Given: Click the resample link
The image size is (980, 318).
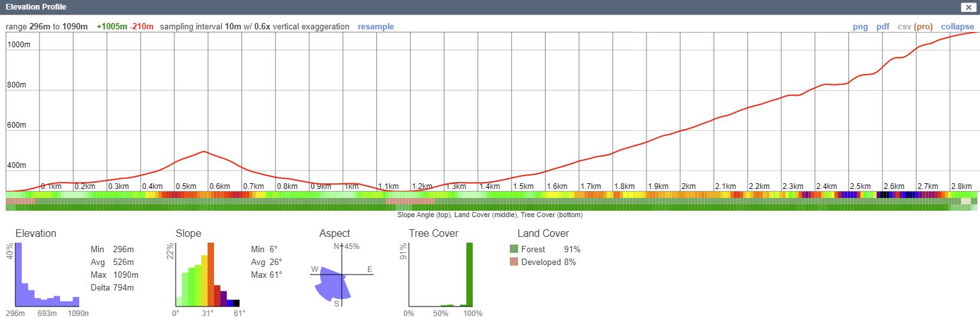Looking at the screenshot, I should pos(376,27).
